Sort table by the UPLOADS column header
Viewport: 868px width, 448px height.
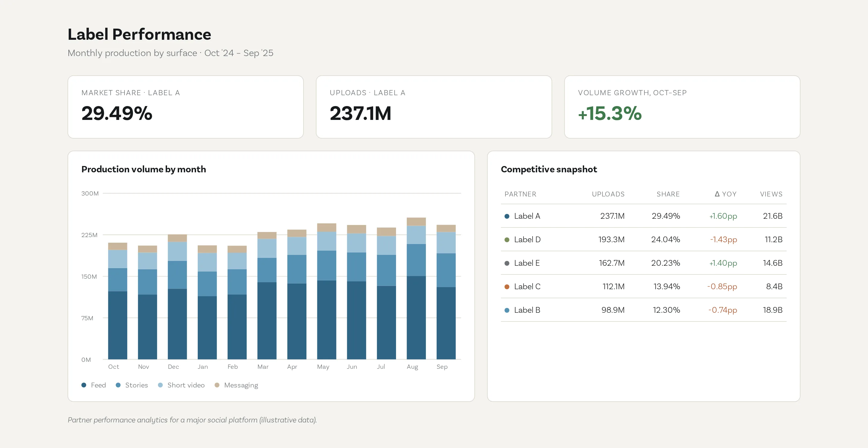tap(608, 194)
